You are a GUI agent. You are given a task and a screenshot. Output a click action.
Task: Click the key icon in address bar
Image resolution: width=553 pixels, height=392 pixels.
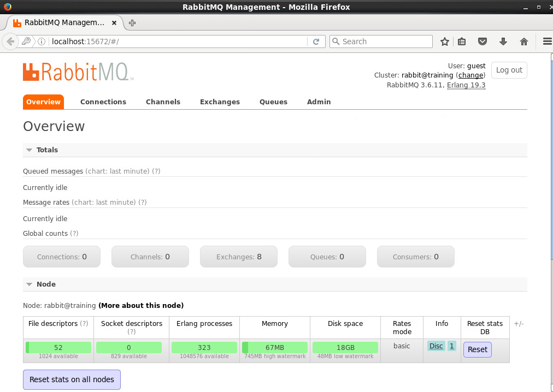[26, 41]
